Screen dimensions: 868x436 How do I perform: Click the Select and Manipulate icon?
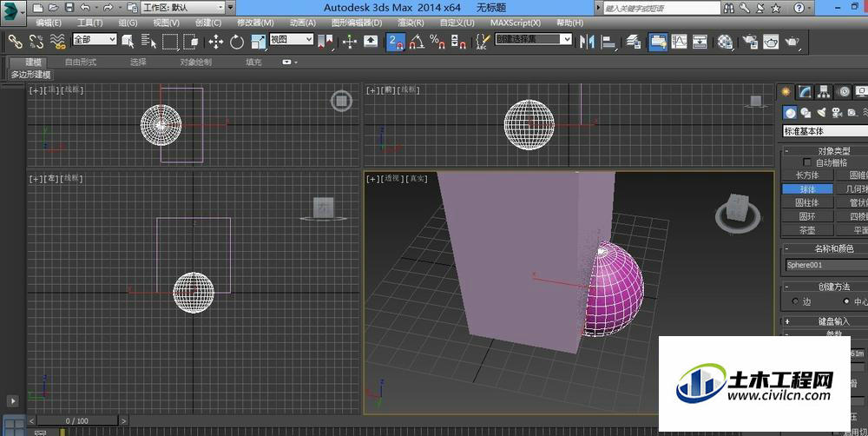(x=350, y=41)
